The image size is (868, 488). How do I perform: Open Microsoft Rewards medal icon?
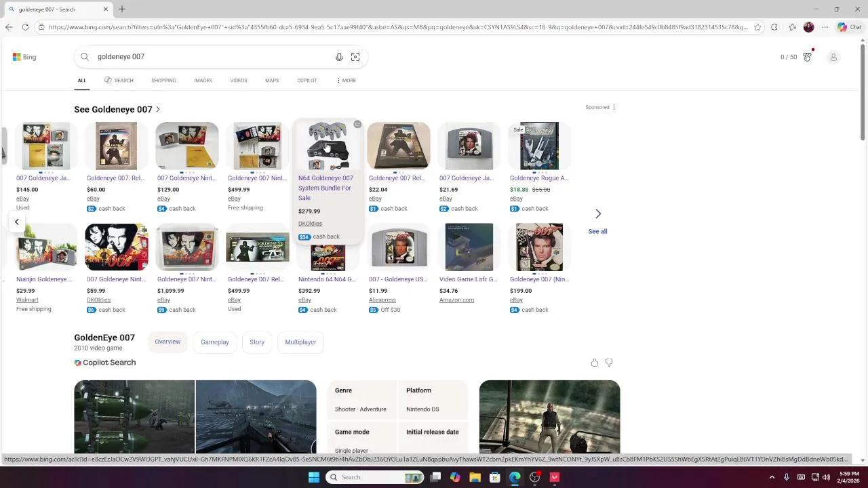(x=807, y=57)
